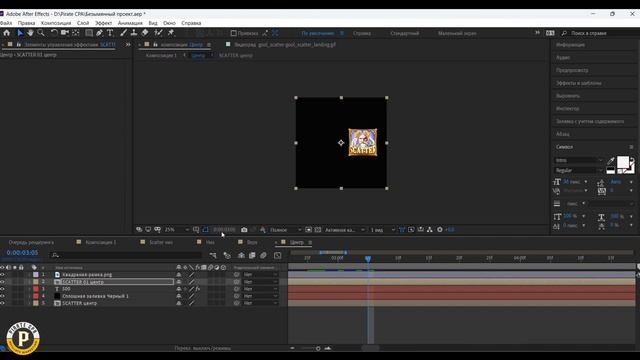Open the Композиция menu
The height and width of the screenshot is (360, 640).
56,23
